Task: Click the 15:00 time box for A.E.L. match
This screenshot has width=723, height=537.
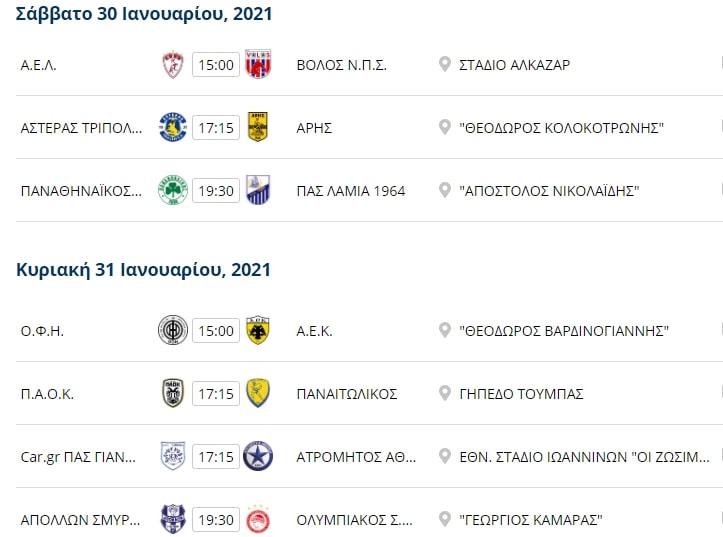Action: [216, 65]
